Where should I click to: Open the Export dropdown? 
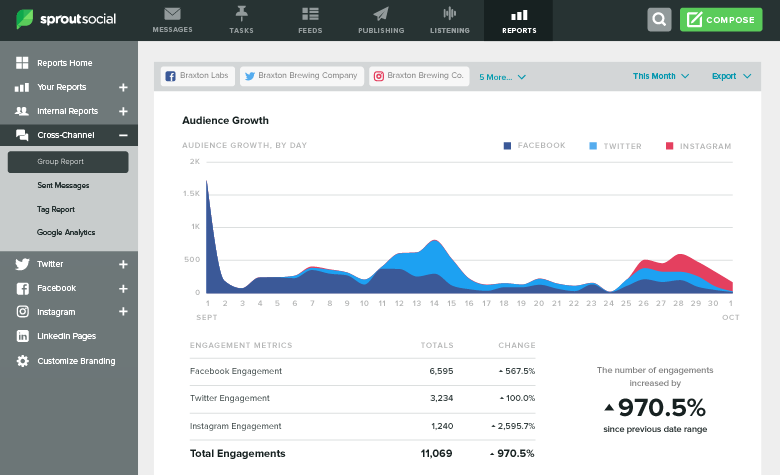pos(731,76)
